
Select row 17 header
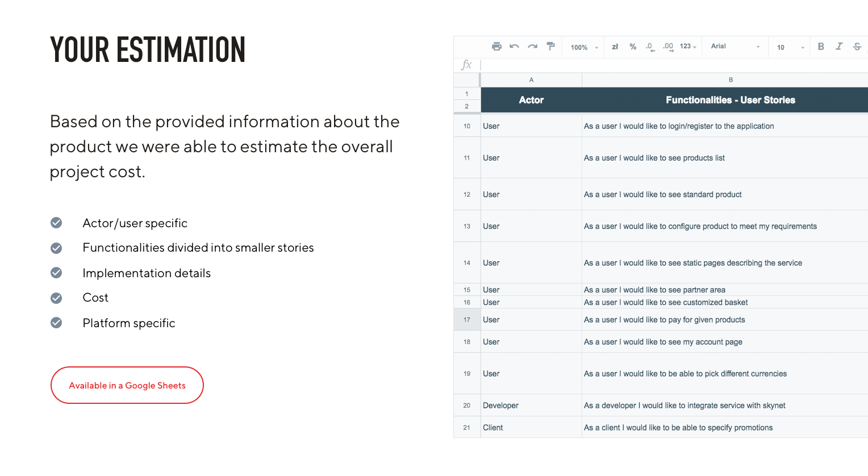click(x=466, y=320)
